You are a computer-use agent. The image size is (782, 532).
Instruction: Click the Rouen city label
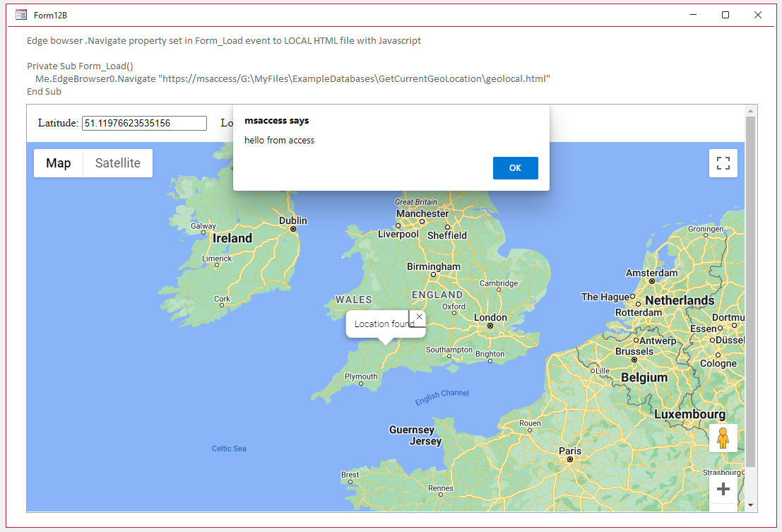530,423
